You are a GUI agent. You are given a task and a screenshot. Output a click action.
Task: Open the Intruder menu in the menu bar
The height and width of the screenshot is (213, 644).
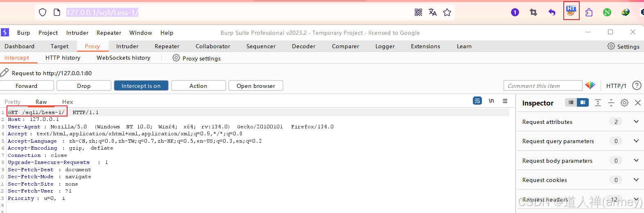point(77,33)
